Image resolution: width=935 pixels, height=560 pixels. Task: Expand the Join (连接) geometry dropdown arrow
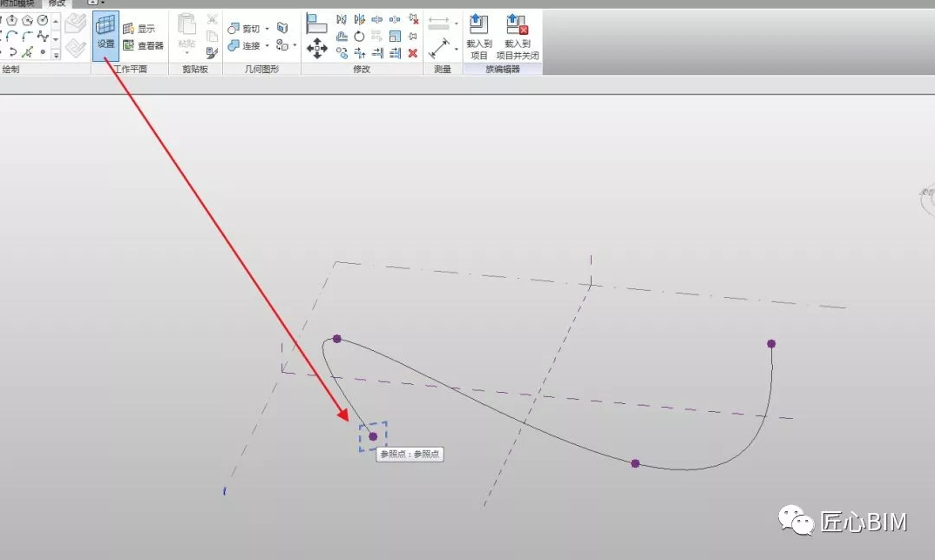pos(267,45)
